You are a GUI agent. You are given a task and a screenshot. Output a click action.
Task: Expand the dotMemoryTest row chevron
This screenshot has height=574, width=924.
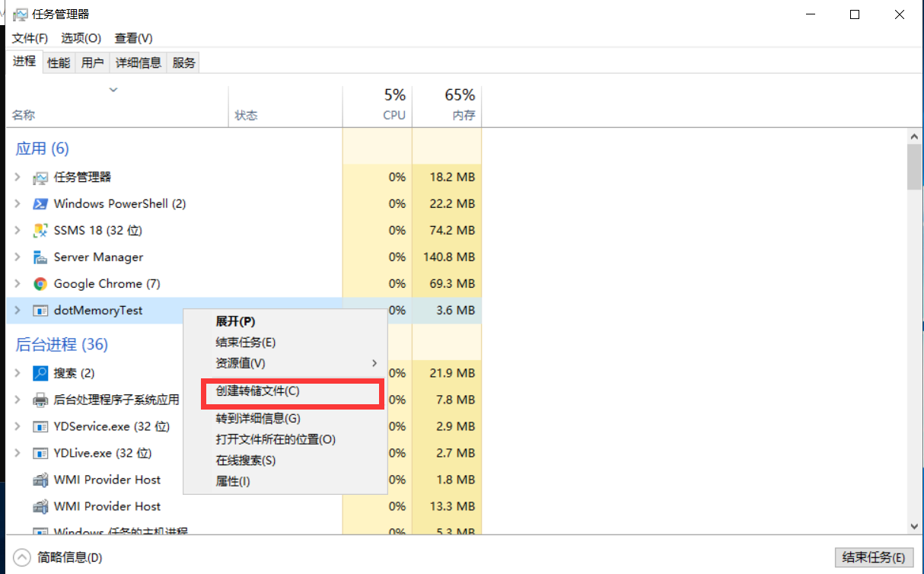[18, 311]
